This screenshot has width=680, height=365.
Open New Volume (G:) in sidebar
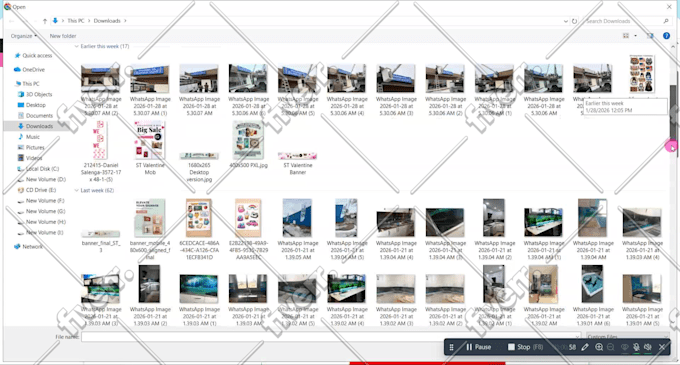pyautogui.click(x=42, y=212)
